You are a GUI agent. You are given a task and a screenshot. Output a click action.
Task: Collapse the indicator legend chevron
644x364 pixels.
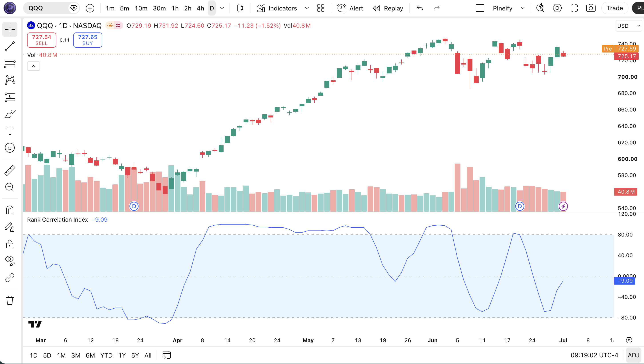coord(34,66)
